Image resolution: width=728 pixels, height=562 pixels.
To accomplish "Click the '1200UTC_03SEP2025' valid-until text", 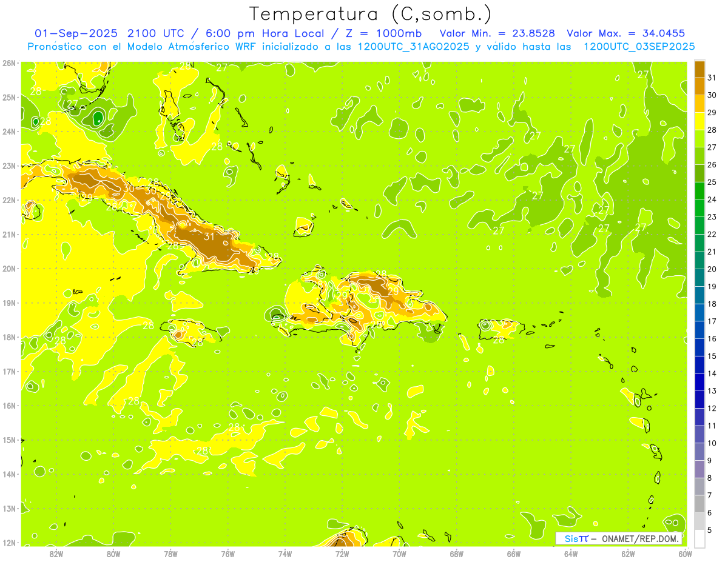I will click(x=639, y=46).
